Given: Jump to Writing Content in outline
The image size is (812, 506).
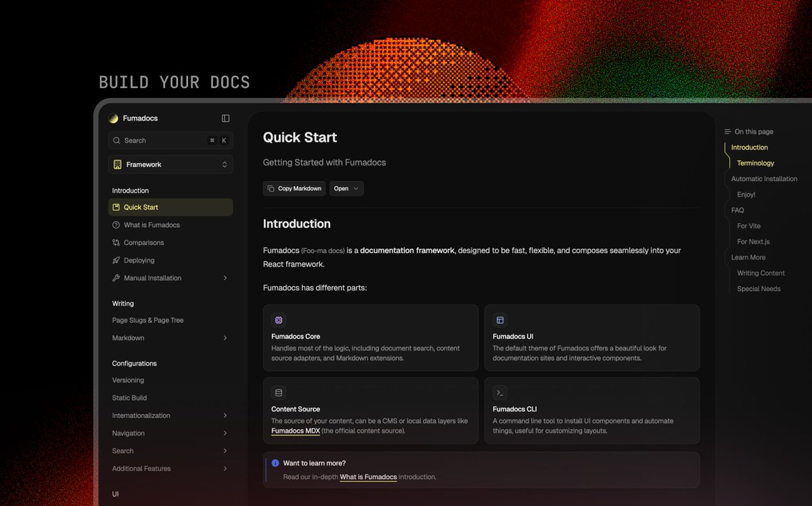Looking at the screenshot, I should 761,273.
